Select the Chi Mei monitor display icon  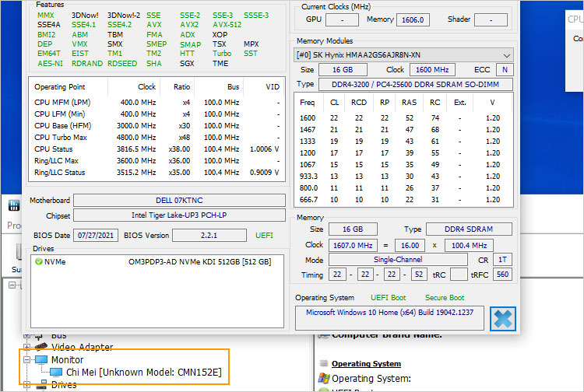point(56,373)
